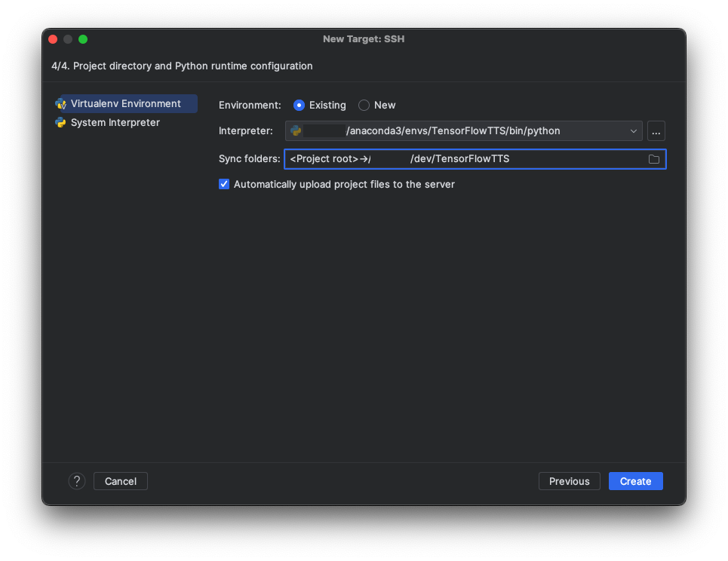Viewport: 728px width, 561px height.
Task: Select the Existing environment radio button
Action: coord(299,106)
